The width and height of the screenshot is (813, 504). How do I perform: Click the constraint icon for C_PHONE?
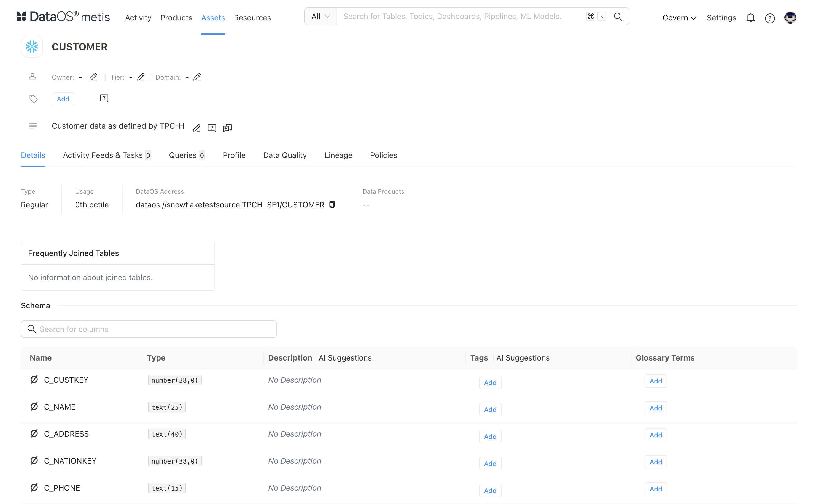(34, 487)
